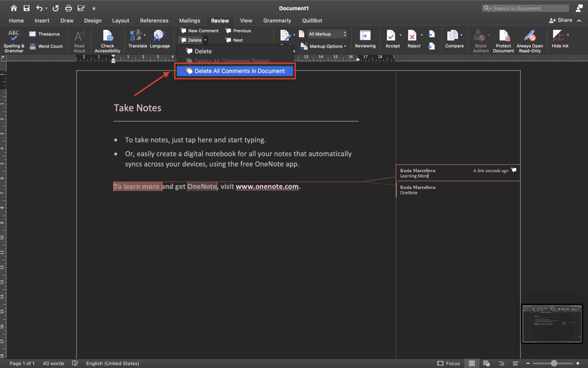Open Protect Document settings
The image size is (588, 368).
point(503,40)
